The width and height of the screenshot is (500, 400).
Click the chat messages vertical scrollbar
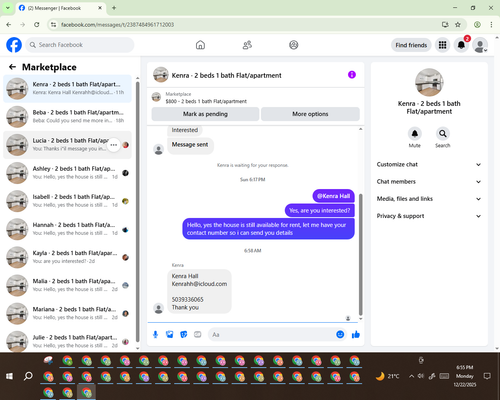[x=360, y=254]
